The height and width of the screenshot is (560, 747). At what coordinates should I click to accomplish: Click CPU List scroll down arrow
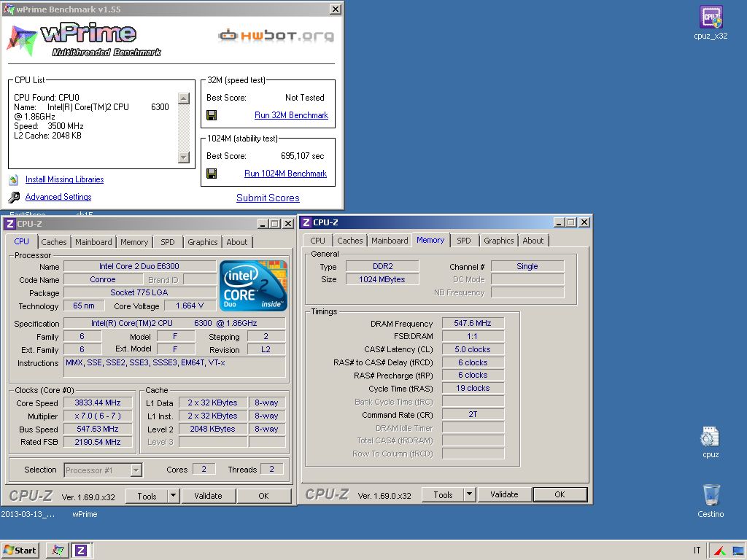coord(184,157)
